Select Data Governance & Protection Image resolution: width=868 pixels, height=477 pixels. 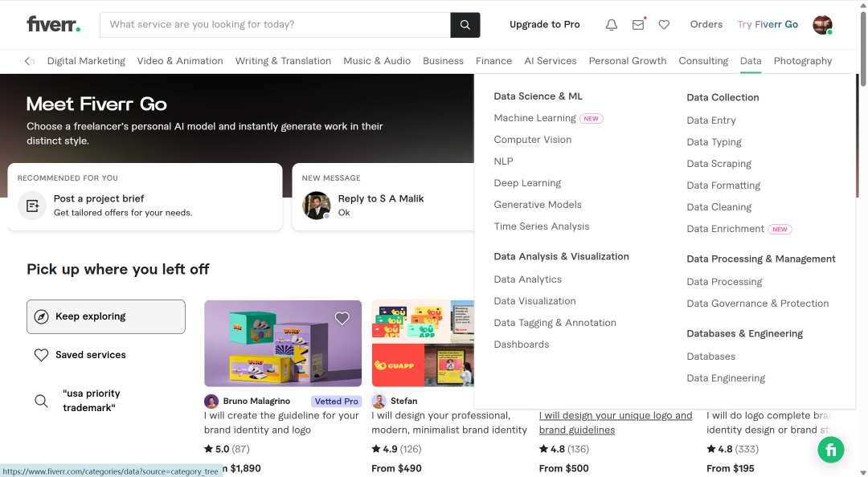point(758,304)
